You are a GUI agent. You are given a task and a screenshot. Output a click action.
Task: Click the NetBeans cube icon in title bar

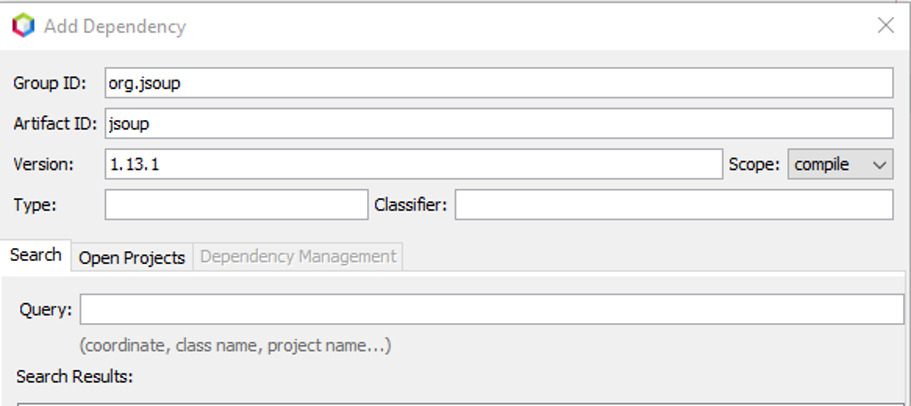23,26
